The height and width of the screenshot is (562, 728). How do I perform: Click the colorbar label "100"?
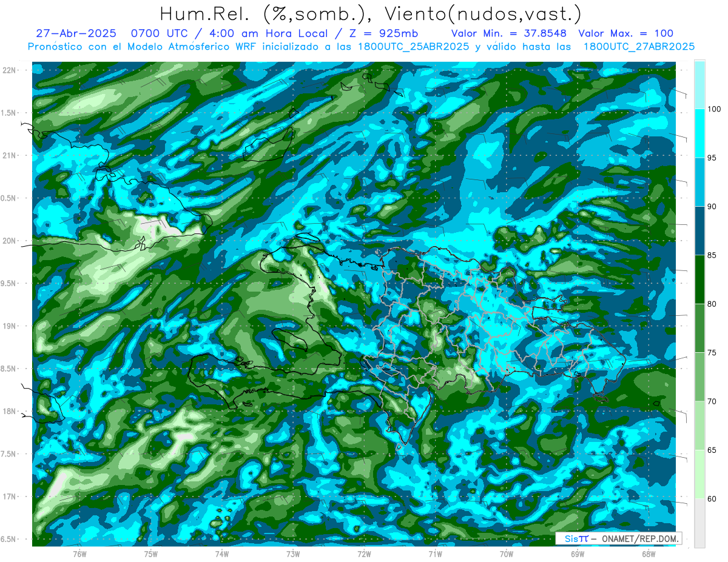coord(714,109)
